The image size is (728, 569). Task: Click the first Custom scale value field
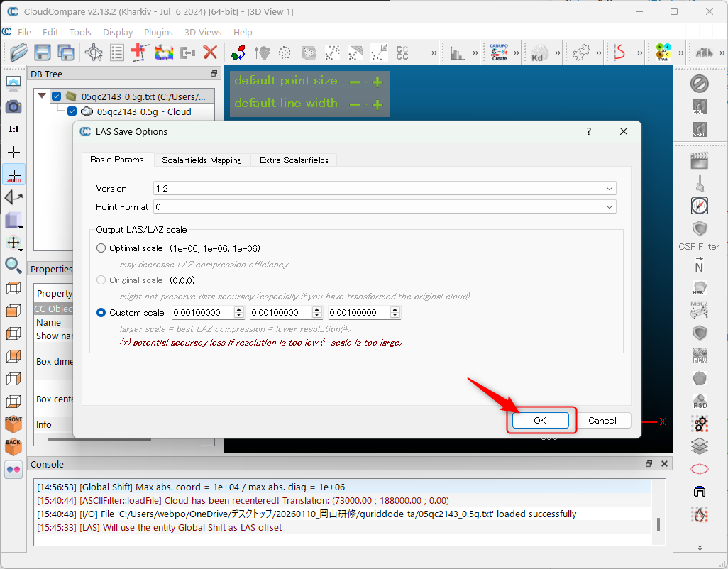[x=203, y=312]
